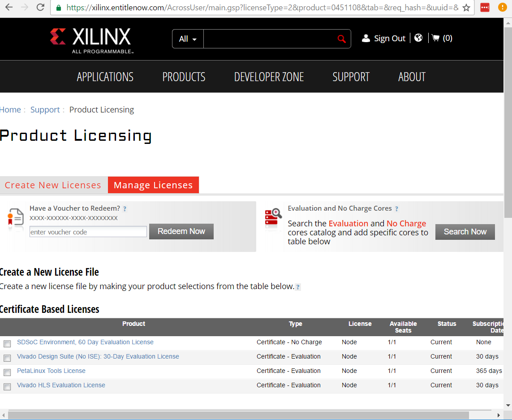This screenshot has height=420, width=512.
Task: Check the PetaLinux Tools License checkbox
Action: pos(7,372)
